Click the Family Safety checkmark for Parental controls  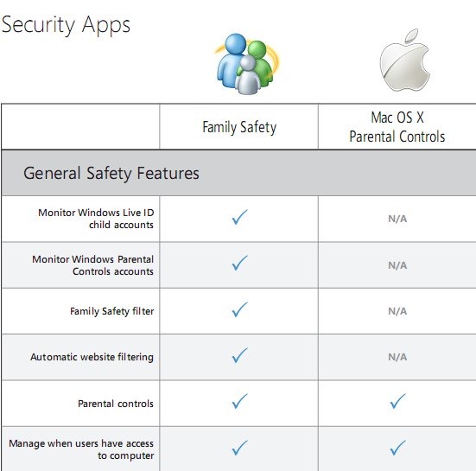[x=240, y=402]
